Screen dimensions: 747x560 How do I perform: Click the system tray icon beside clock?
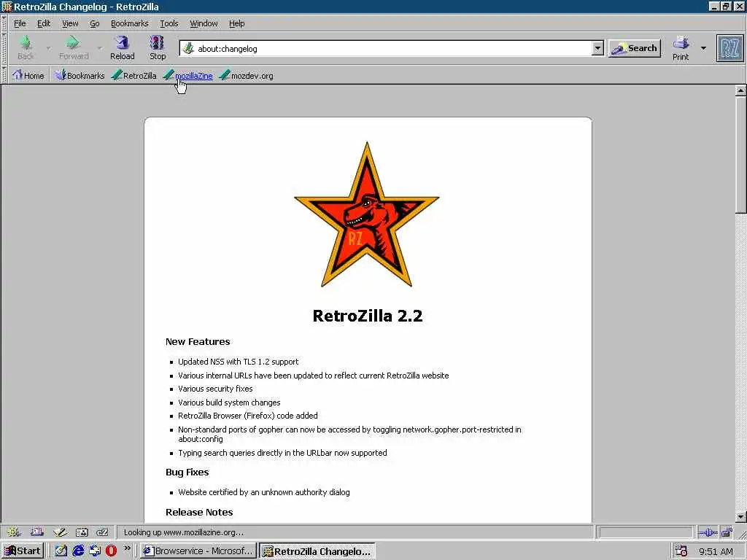point(681,551)
